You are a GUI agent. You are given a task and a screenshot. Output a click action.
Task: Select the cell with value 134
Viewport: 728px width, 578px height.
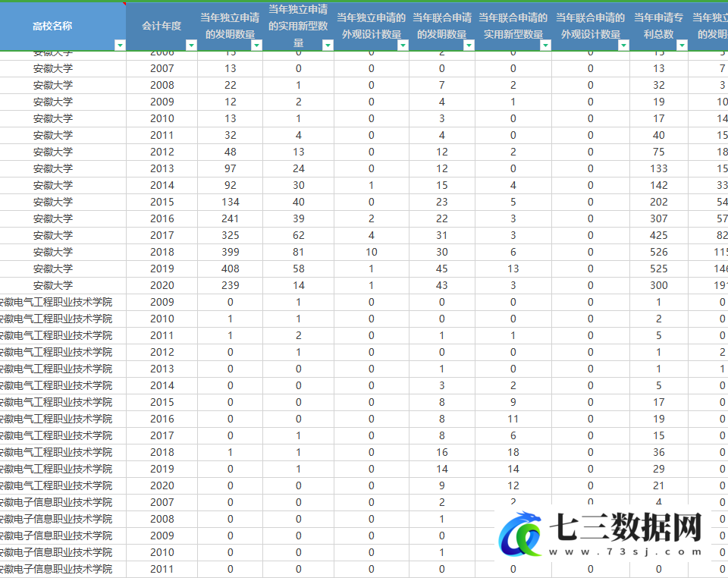[x=231, y=203]
